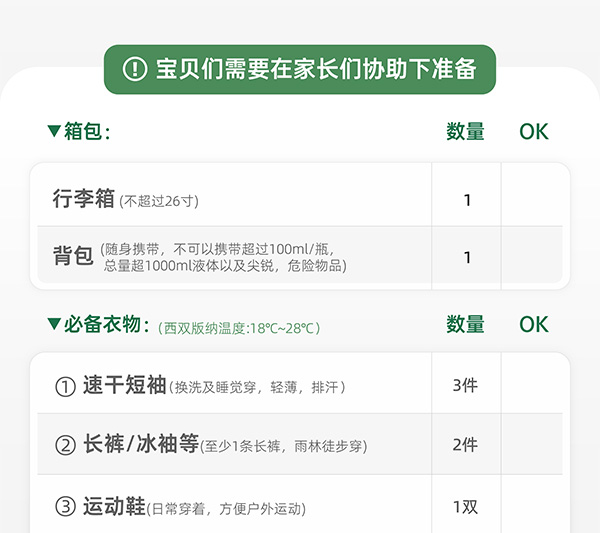Collapse the 必备衣物 section triangle

point(54,324)
